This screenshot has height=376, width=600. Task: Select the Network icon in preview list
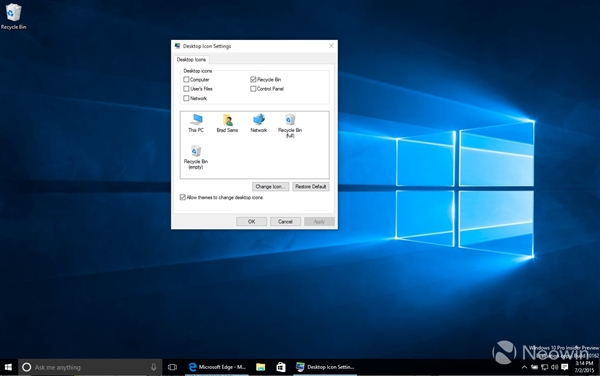259,123
